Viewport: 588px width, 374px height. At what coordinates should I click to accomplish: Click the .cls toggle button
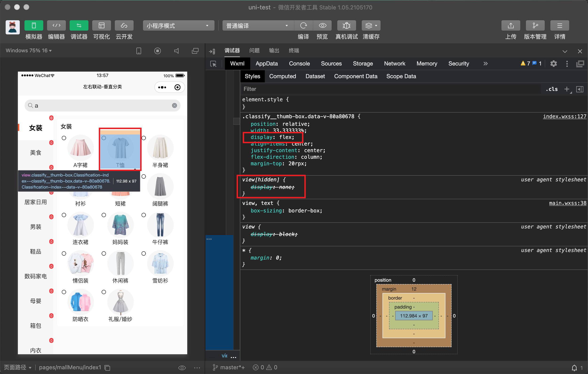[x=552, y=89]
